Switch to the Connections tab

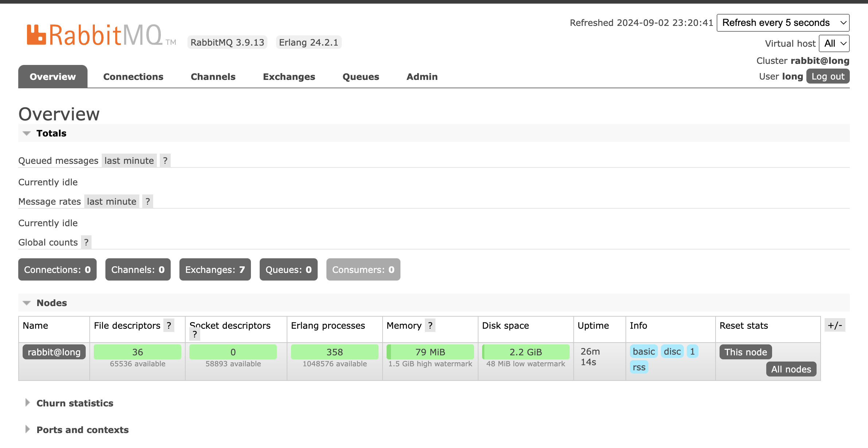133,77
